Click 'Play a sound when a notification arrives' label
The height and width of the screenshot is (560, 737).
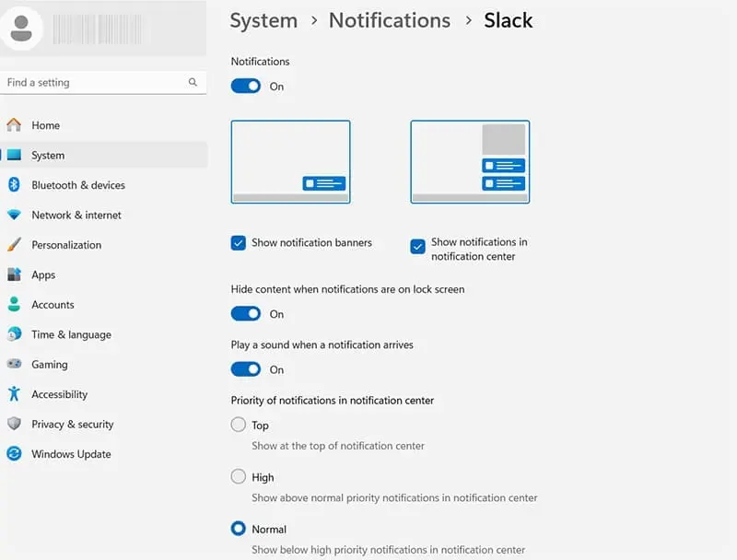coord(322,344)
